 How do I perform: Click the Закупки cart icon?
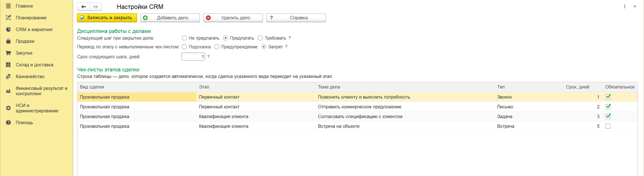(8, 53)
